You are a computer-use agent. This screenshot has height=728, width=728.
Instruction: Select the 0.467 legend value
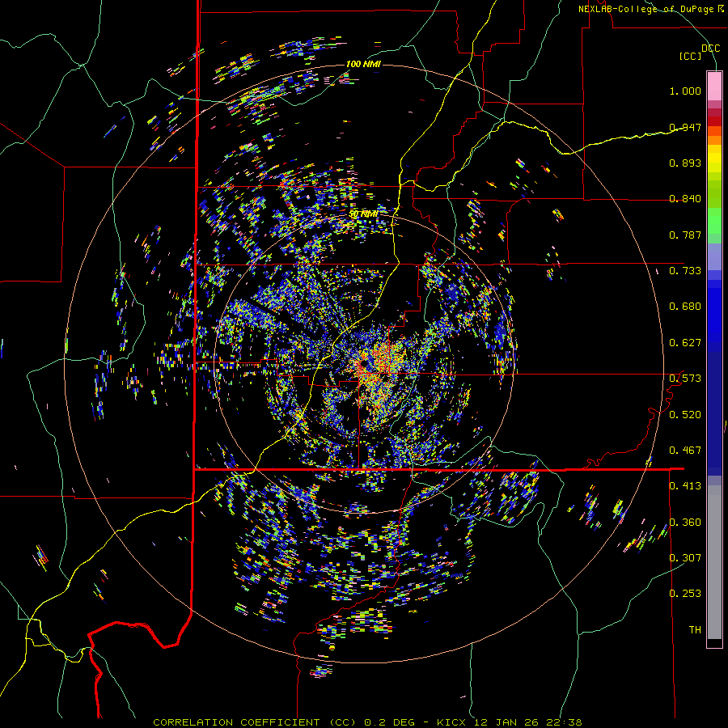685,451
